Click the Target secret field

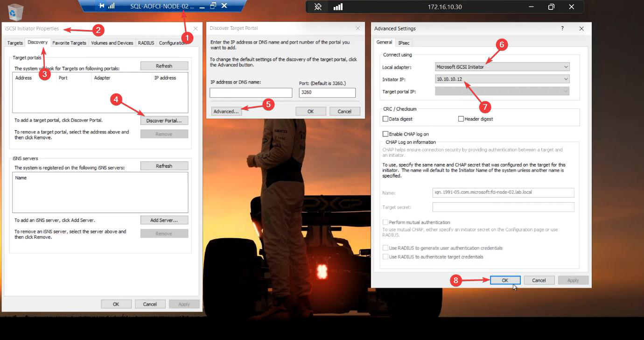(x=504, y=207)
